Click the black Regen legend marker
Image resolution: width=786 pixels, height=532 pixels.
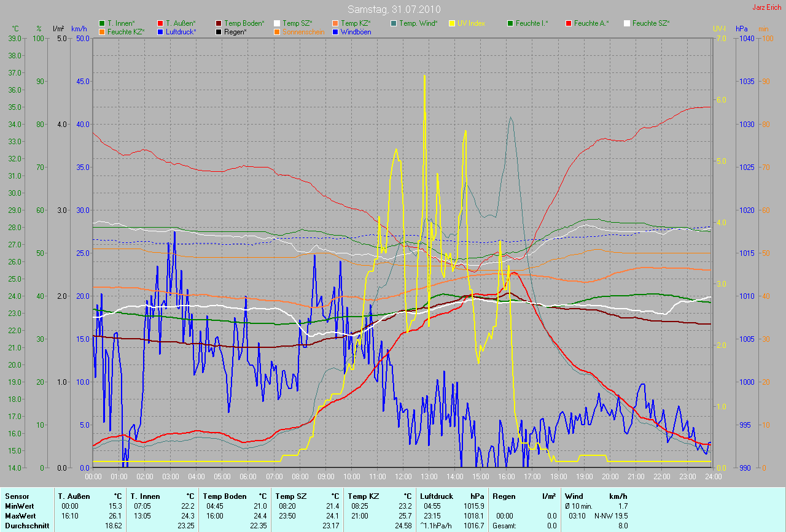click(219, 31)
